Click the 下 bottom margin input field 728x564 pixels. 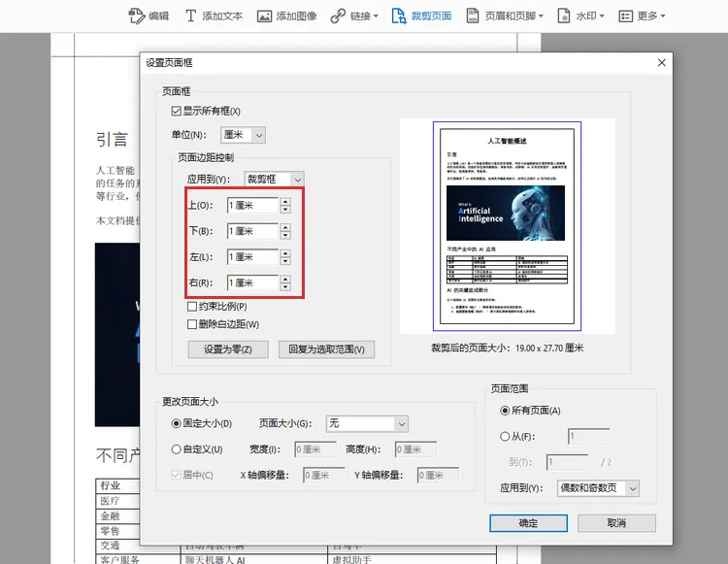click(x=253, y=231)
